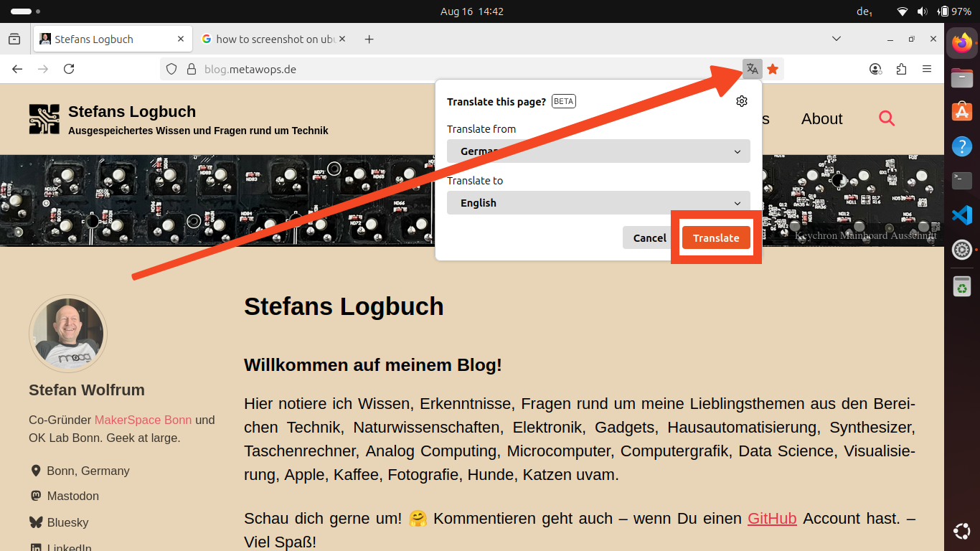
Task: Launch Firefox from the dock
Action: click(x=962, y=43)
